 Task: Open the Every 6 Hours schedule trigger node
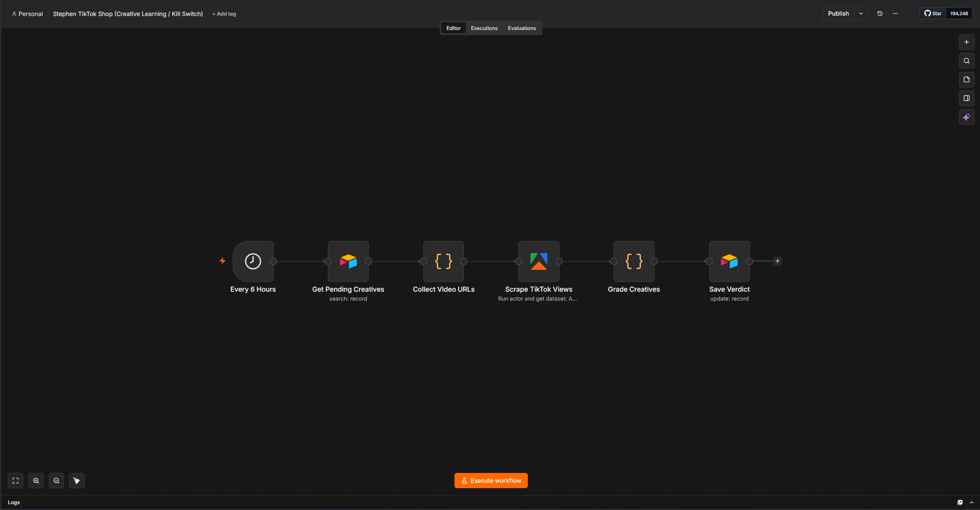pyautogui.click(x=253, y=261)
